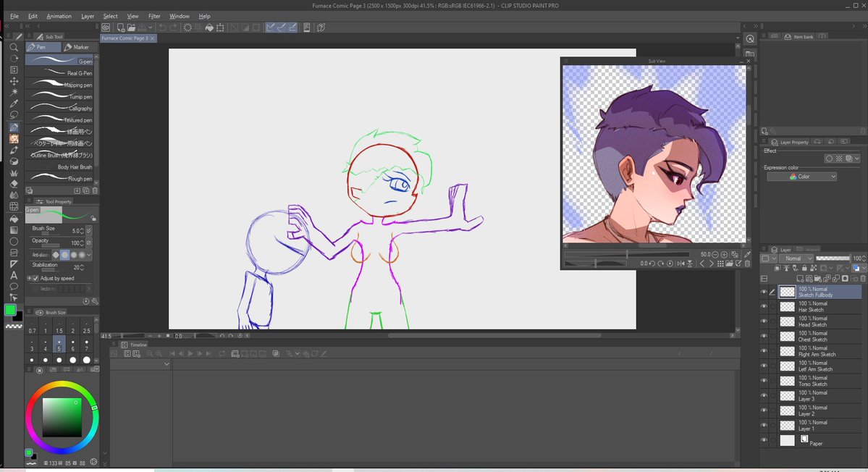Hide the Hair Sketch layer
The width and height of the screenshot is (868, 472).
point(764,306)
